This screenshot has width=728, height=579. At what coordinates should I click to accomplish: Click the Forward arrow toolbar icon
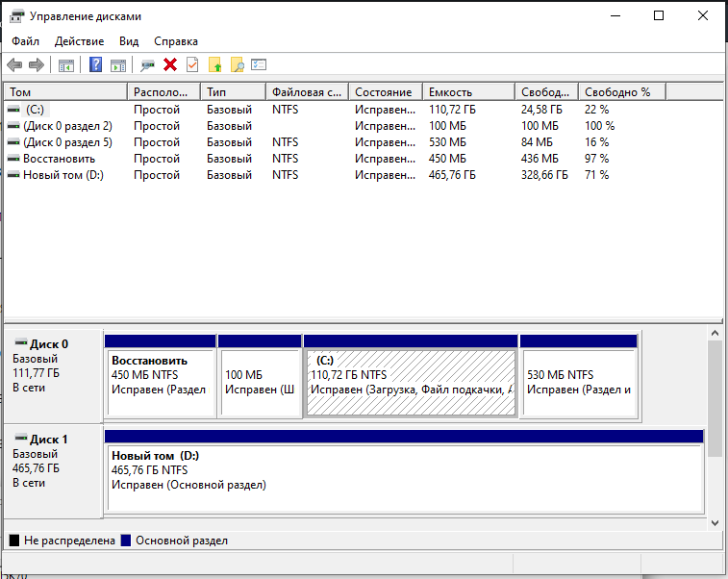(37, 65)
